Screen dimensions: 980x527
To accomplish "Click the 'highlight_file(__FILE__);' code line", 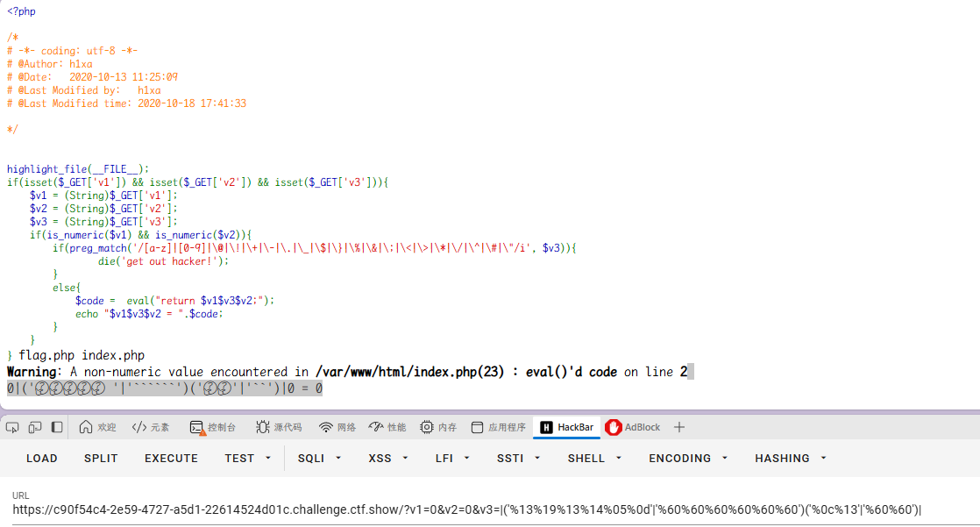I will [x=78, y=168].
